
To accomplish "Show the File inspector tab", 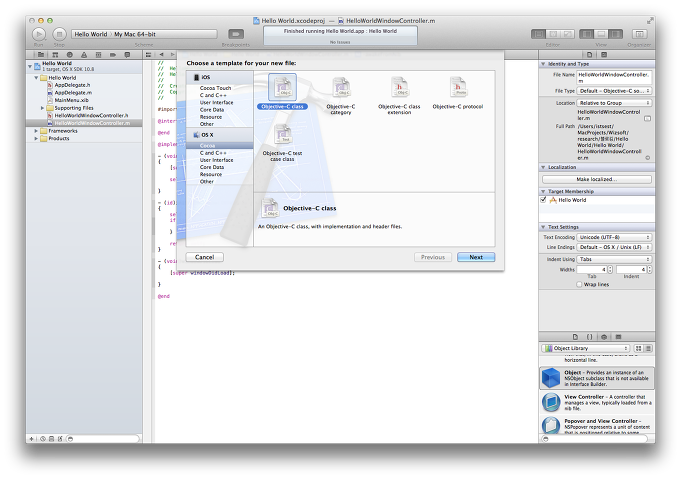I will (x=589, y=55).
